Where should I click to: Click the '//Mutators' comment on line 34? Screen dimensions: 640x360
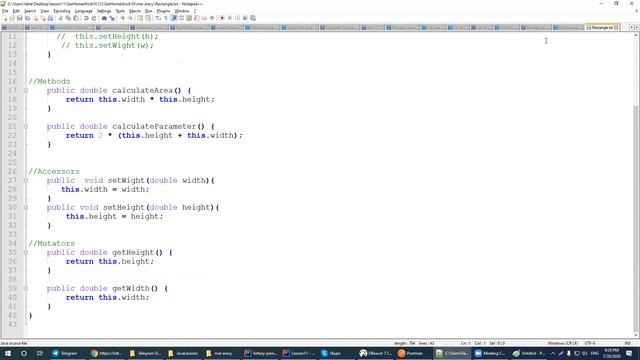tap(52, 243)
